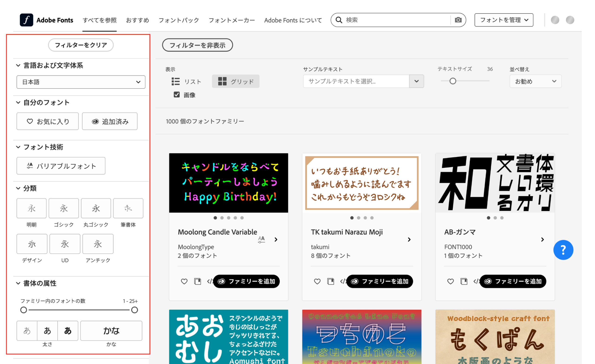Toggle かな filter button
Screen dimensions: 595x364
coord(111,331)
